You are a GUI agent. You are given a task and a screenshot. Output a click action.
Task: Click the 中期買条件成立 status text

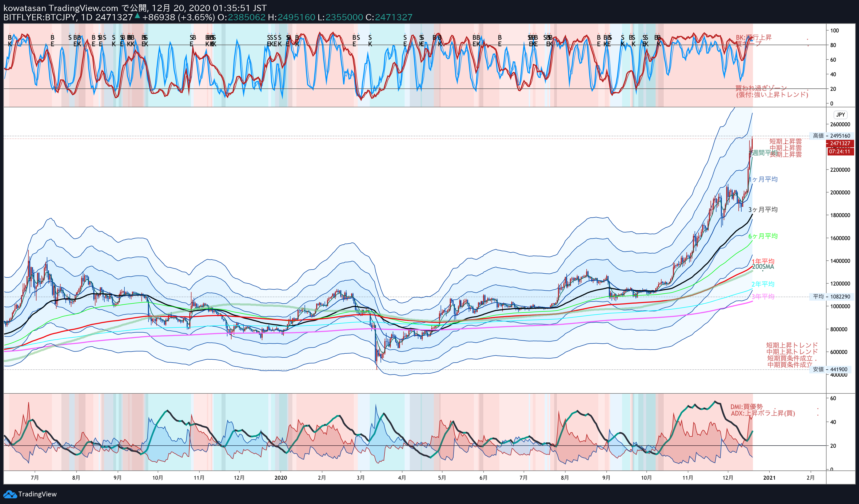pos(789,365)
